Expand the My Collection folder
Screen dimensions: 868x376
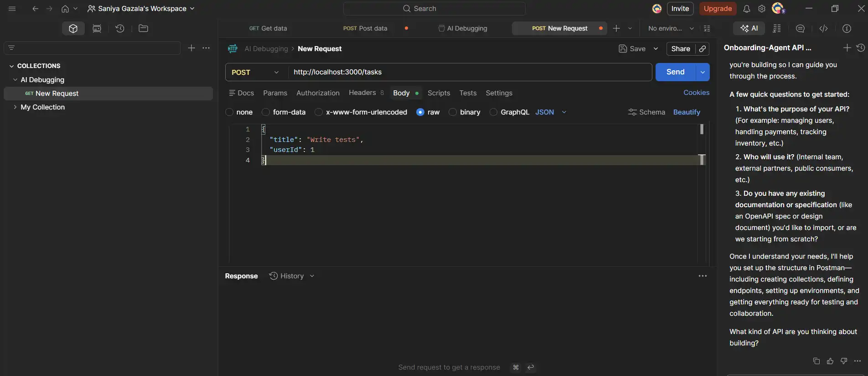pos(15,107)
